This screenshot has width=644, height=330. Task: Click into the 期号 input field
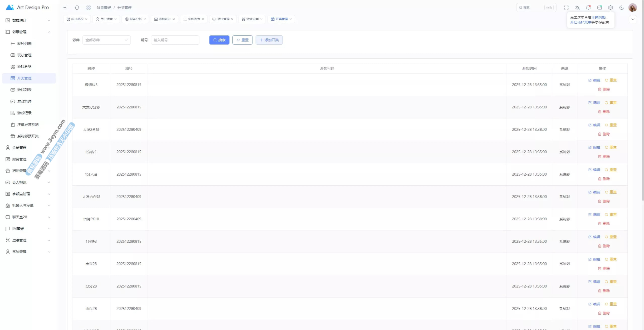point(175,40)
